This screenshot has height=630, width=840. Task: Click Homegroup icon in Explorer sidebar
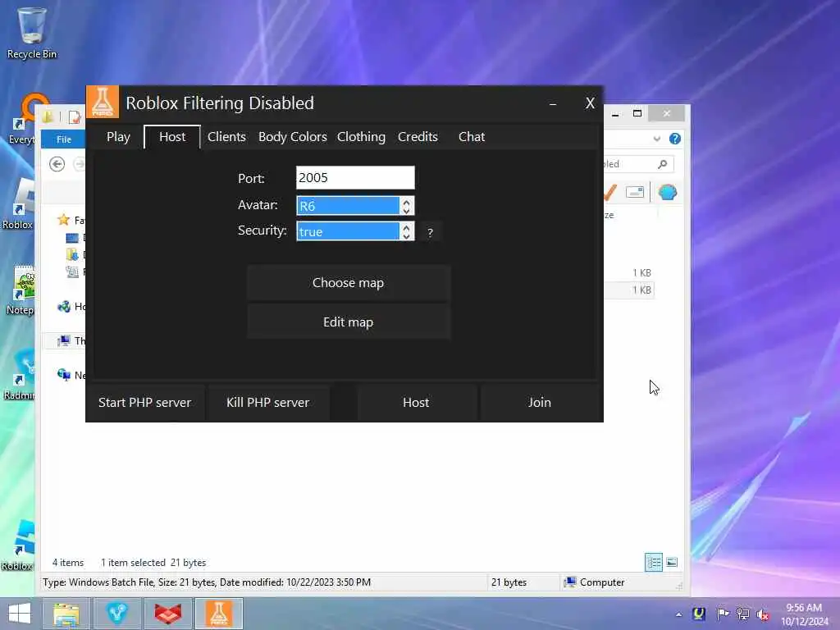64,307
